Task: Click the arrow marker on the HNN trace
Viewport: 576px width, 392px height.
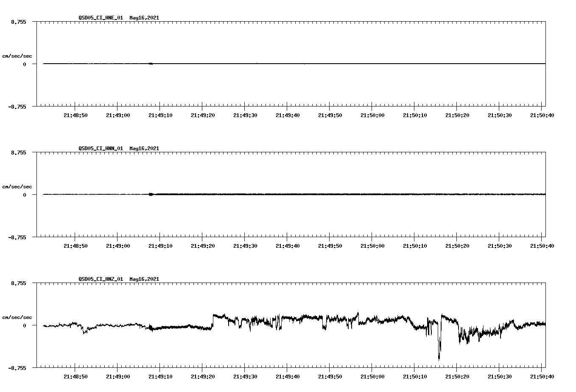Action: (151, 194)
